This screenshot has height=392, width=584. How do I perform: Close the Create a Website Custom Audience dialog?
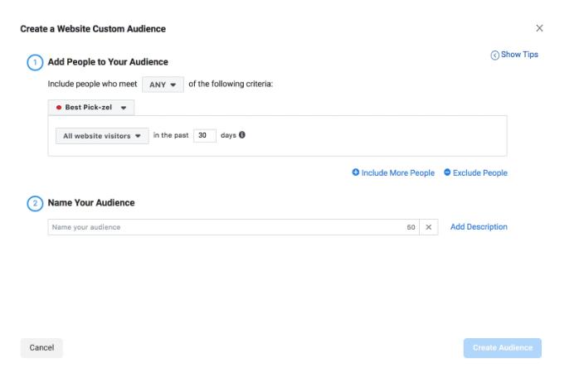tap(539, 28)
